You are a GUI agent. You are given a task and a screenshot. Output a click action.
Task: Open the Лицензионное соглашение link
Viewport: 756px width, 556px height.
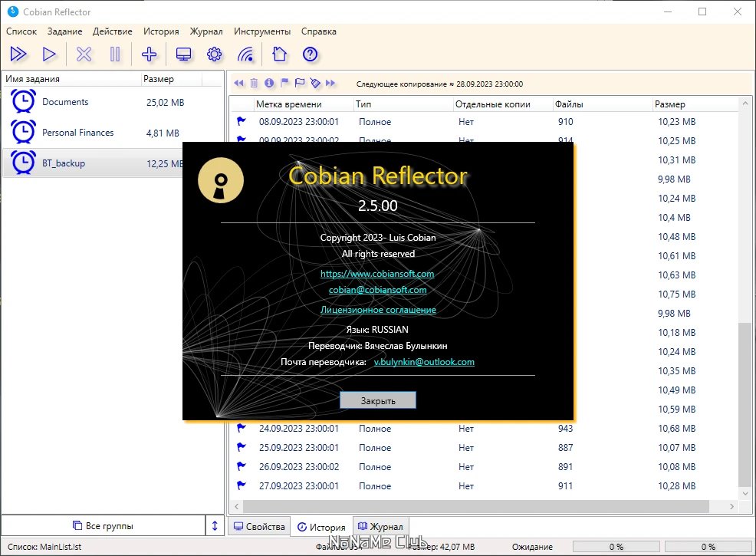[378, 310]
